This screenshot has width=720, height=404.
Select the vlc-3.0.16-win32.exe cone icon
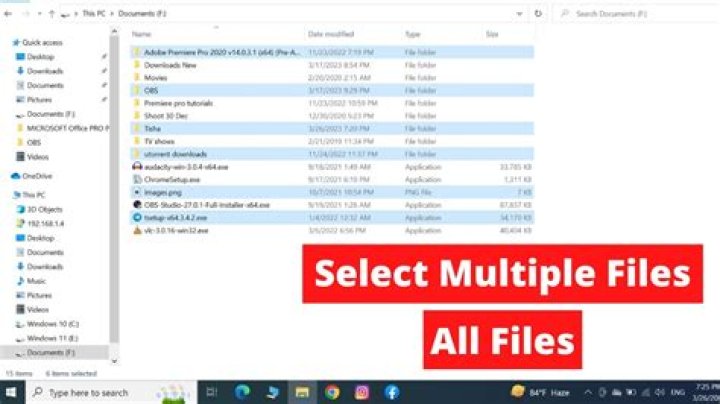(138, 230)
